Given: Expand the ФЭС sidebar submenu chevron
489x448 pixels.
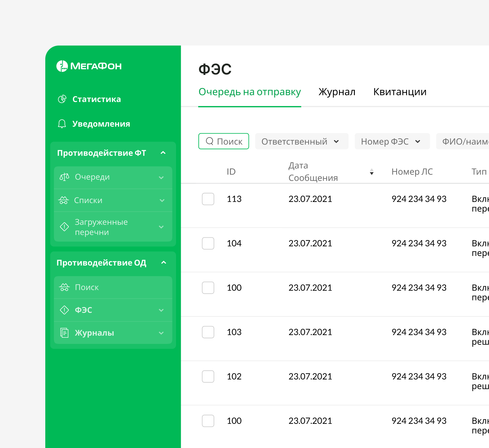Looking at the screenshot, I should coord(161,310).
